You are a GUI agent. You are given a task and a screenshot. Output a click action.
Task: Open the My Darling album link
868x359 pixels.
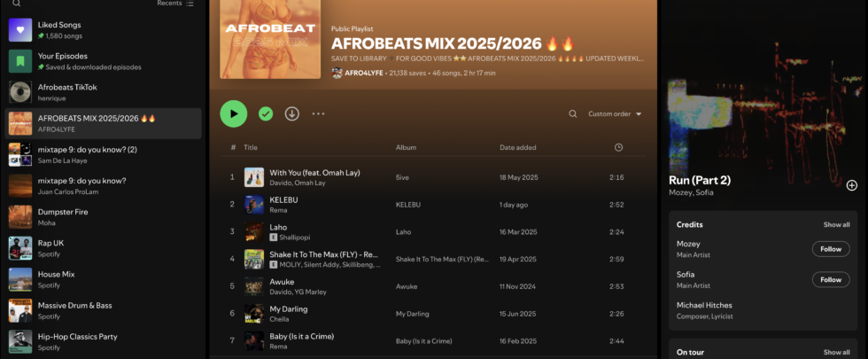[413, 314]
